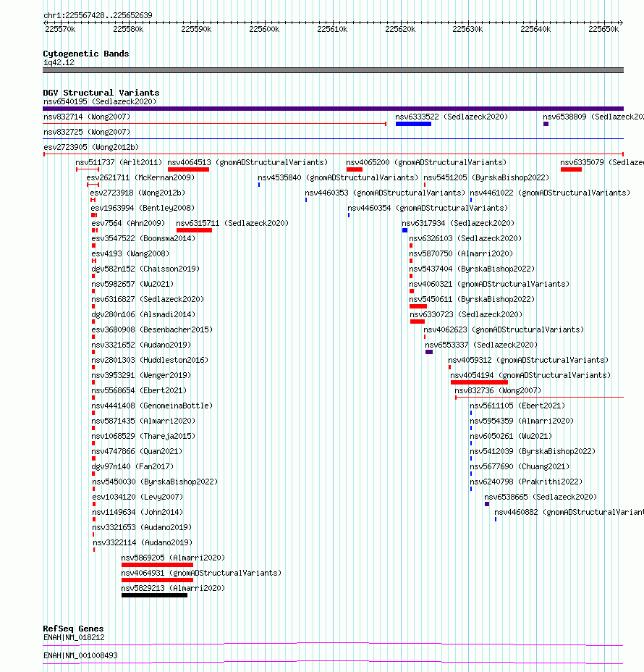Image resolution: width=644 pixels, height=672 pixels.
Task: Click the blue nsv6333522 variant bar
Action: coord(413,124)
